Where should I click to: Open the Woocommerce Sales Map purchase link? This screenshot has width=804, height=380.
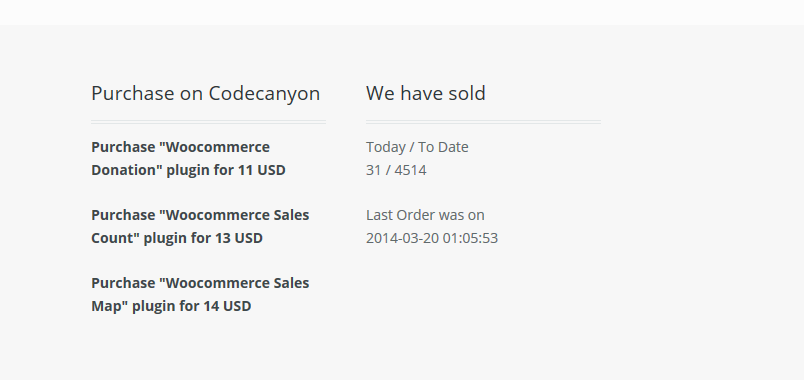coord(200,294)
